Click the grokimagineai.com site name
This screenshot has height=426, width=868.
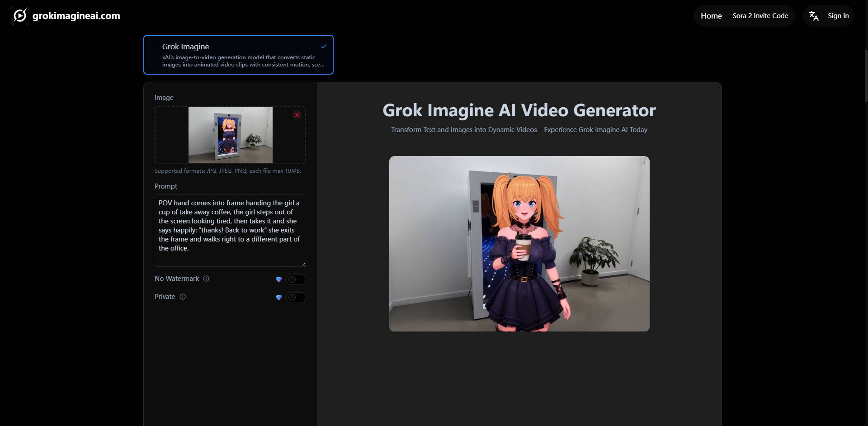(75, 15)
